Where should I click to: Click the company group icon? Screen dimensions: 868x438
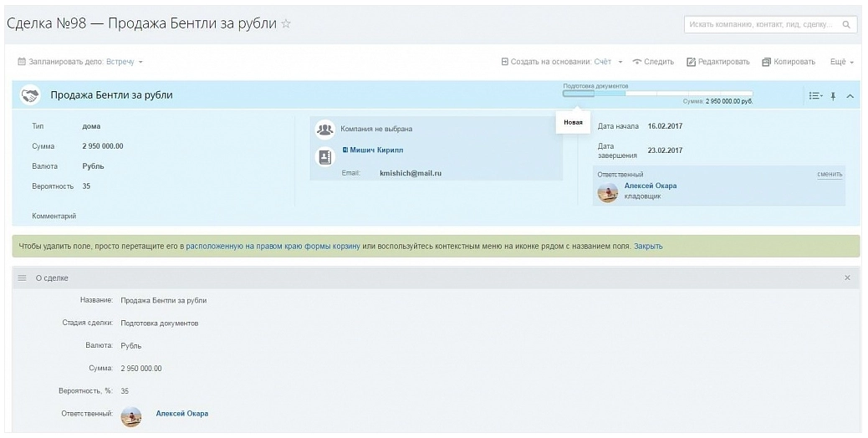tap(324, 130)
